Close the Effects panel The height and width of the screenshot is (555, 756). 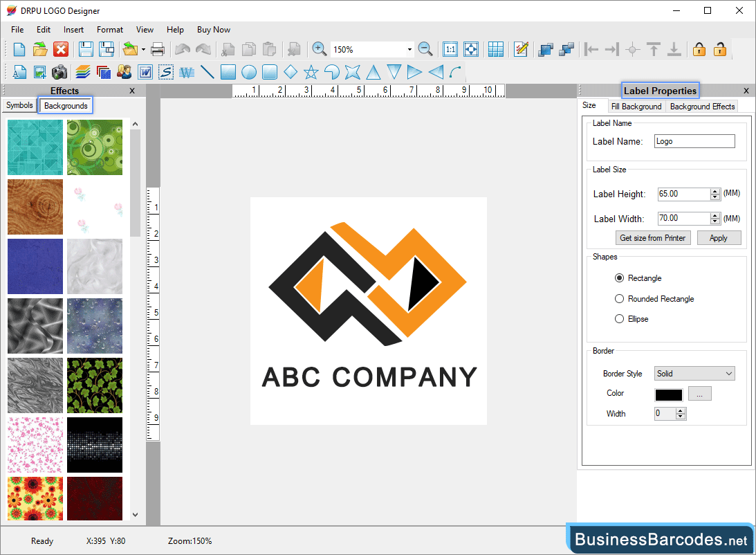[132, 91]
